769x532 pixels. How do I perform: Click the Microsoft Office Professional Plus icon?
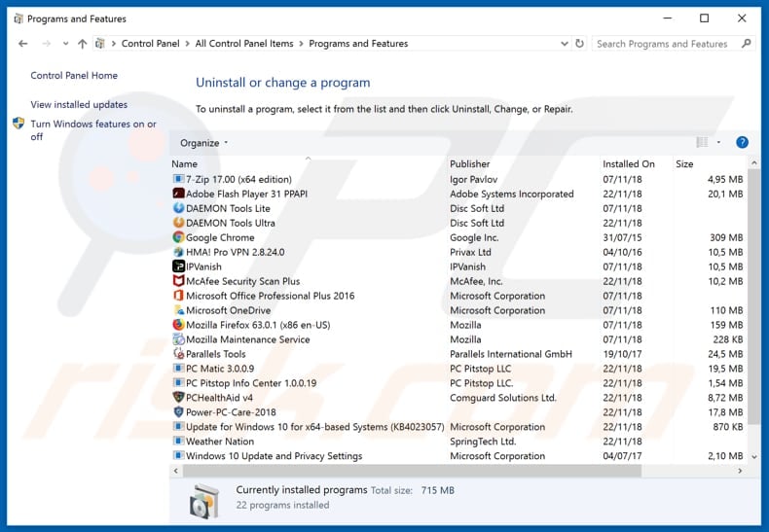click(178, 296)
